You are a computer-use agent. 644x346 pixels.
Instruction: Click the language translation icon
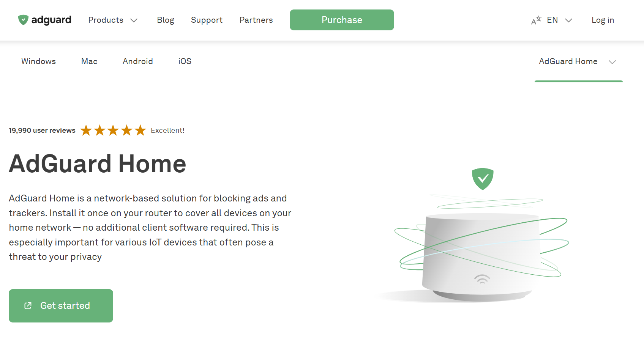535,20
